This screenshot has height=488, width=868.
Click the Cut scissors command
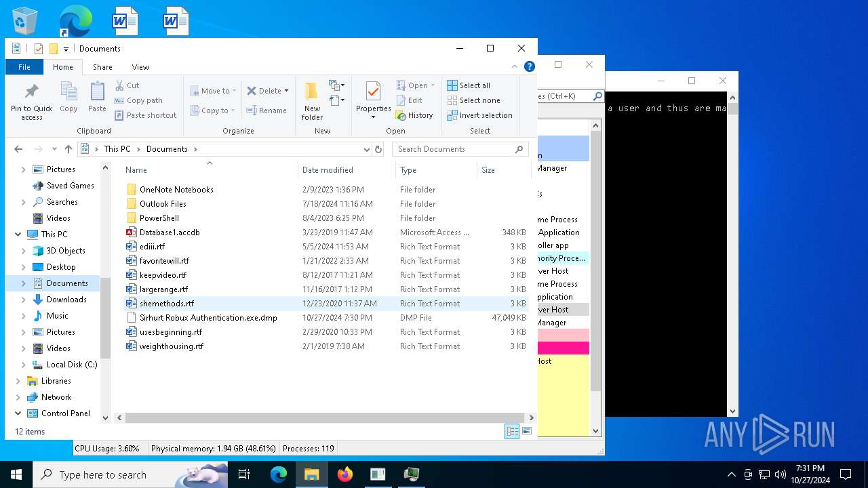tap(127, 85)
